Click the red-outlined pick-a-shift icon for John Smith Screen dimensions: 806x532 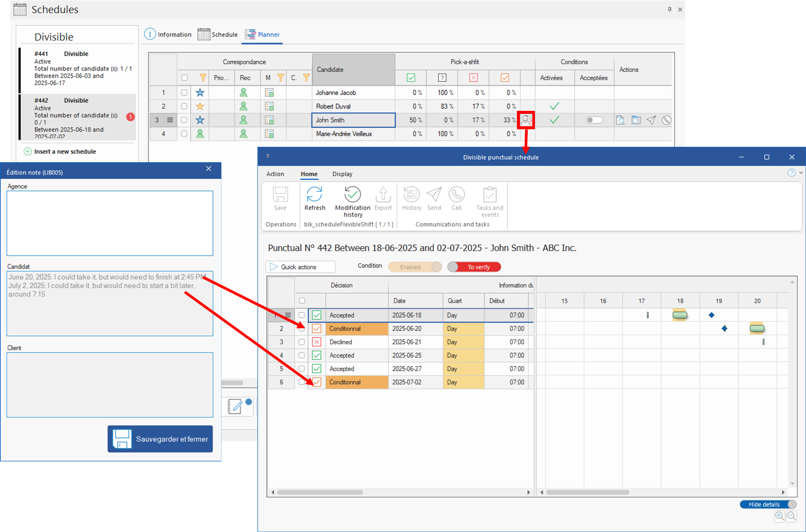click(526, 120)
